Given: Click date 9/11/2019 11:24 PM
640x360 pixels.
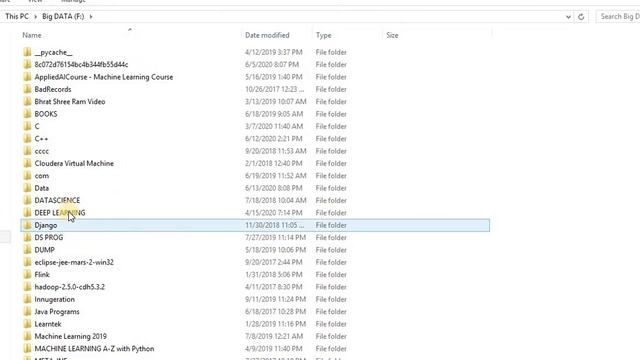Looking at the screenshot, I should tap(275, 299).
